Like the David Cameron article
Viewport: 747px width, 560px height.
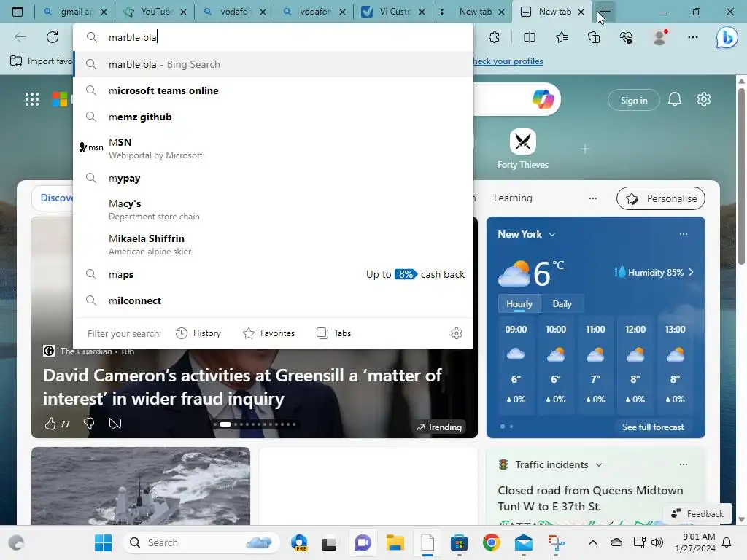click(50, 424)
